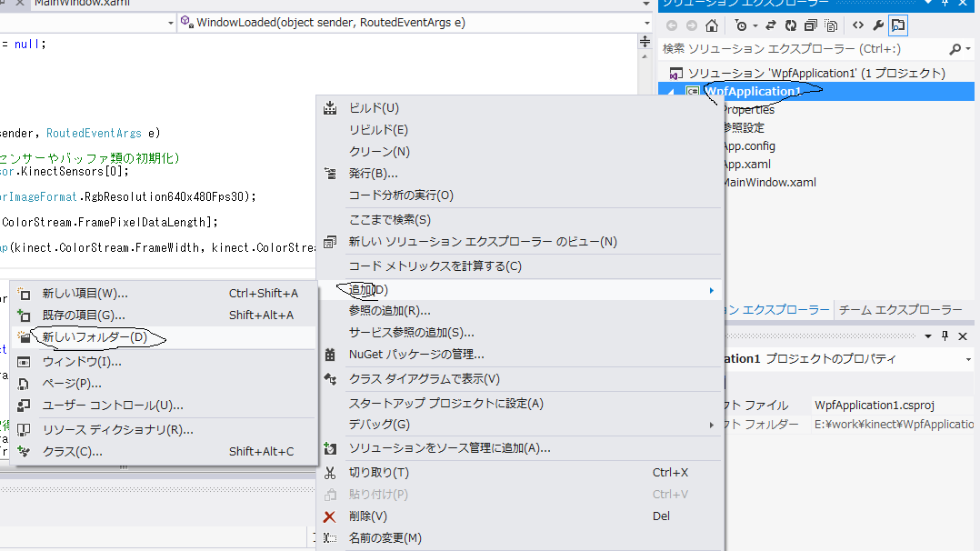This screenshot has height=551, width=980.
Task: Open 新しい ソリューション エクスプローラー のビュー(N)
Action: tap(520, 242)
